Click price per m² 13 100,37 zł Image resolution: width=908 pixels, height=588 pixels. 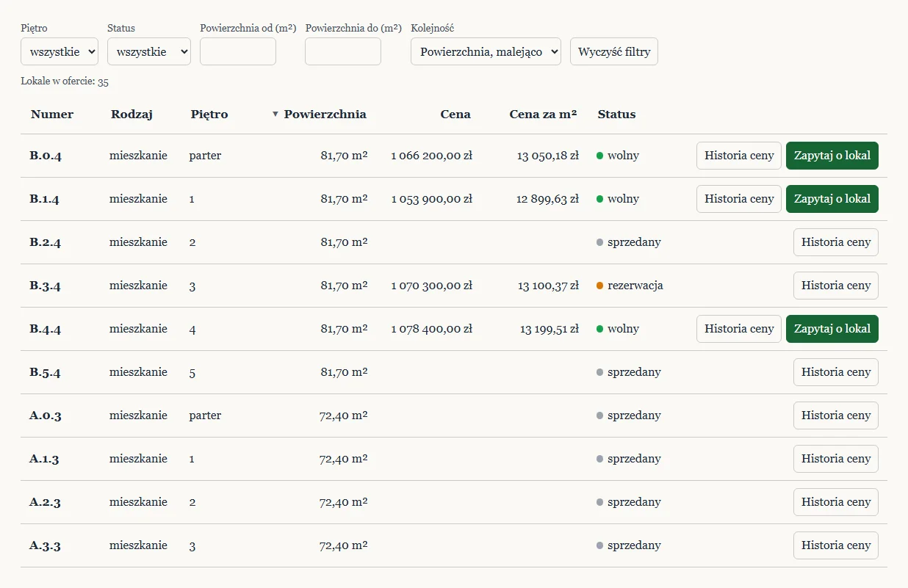pyautogui.click(x=549, y=286)
